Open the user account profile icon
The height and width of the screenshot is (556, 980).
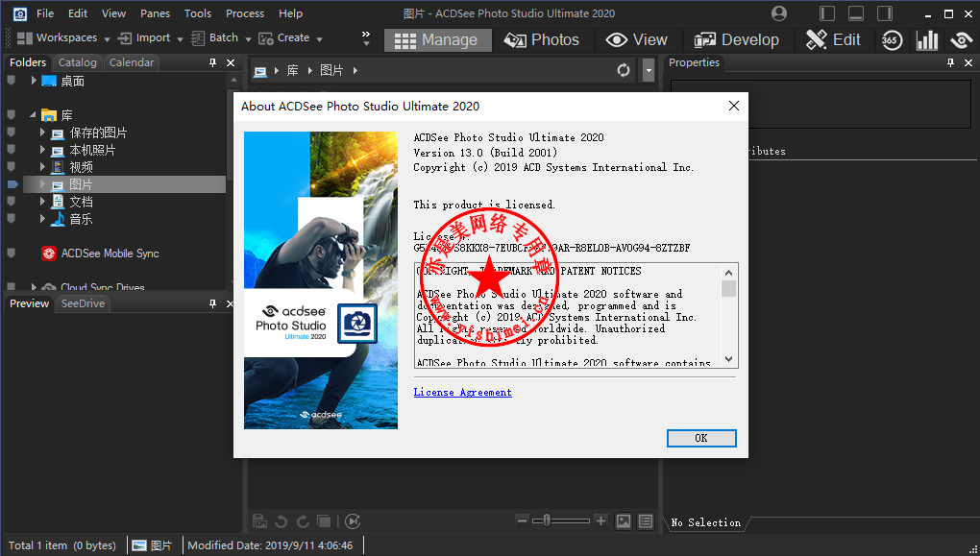pyautogui.click(x=779, y=13)
